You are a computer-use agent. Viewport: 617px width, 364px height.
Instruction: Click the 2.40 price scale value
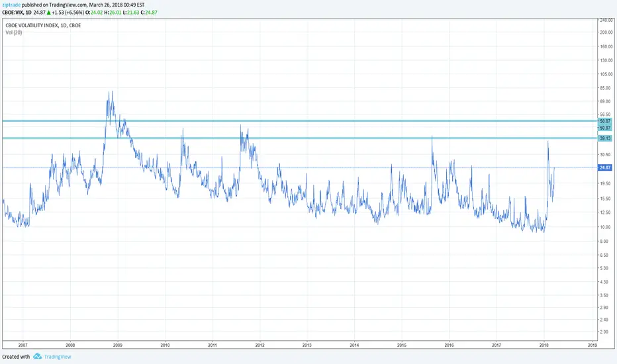(604, 320)
